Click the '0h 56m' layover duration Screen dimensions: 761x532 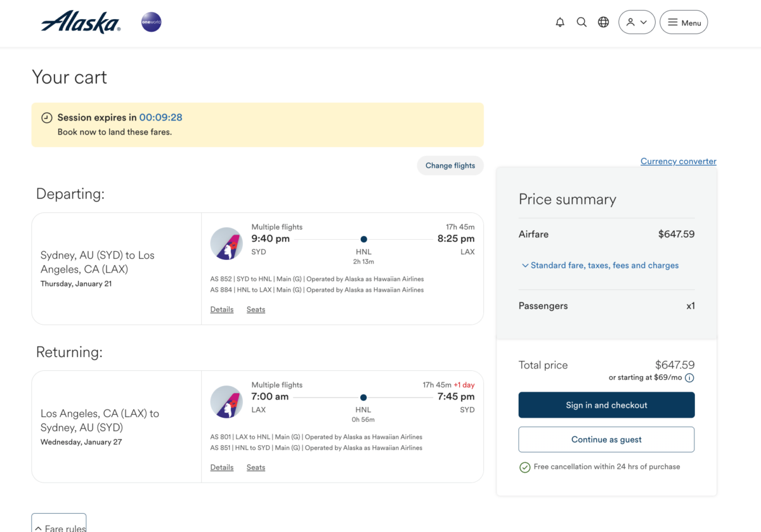pos(364,419)
